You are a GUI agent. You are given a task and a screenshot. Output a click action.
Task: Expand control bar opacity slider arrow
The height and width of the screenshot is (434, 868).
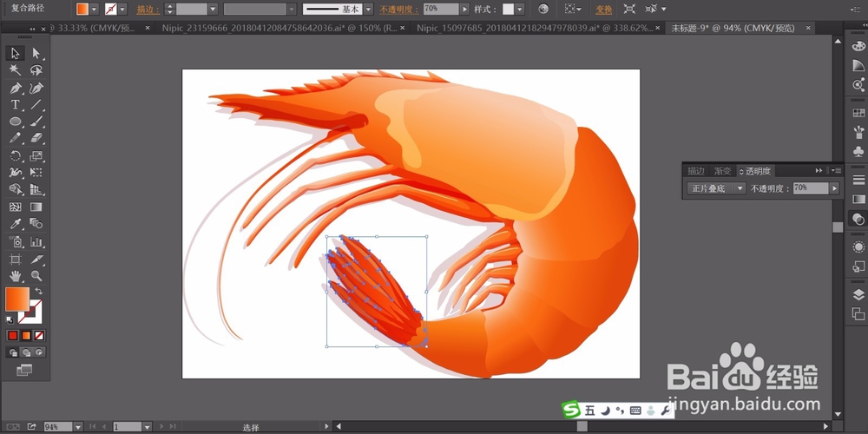click(464, 9)
